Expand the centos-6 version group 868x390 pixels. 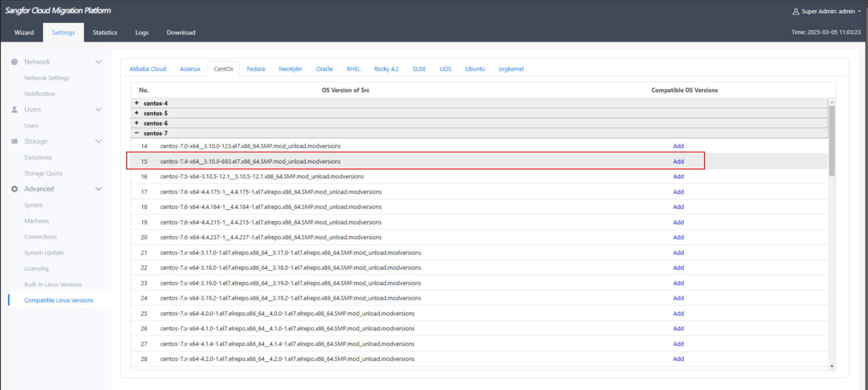click(x=137, y=123)
